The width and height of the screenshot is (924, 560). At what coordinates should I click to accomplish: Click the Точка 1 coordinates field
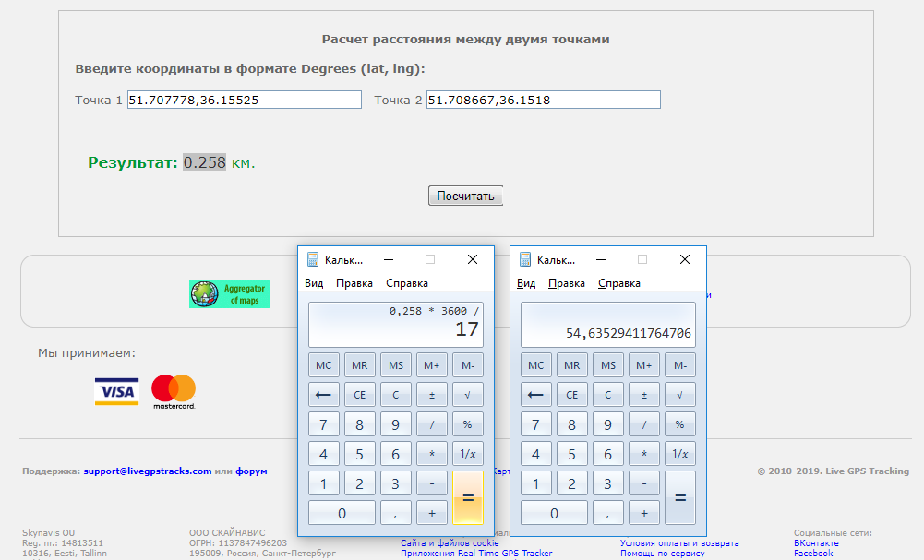(x=245, y=100)
